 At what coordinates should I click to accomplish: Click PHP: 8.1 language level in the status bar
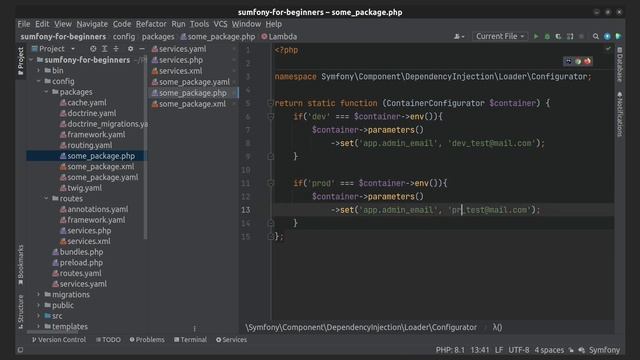click(x=450, y=350)
